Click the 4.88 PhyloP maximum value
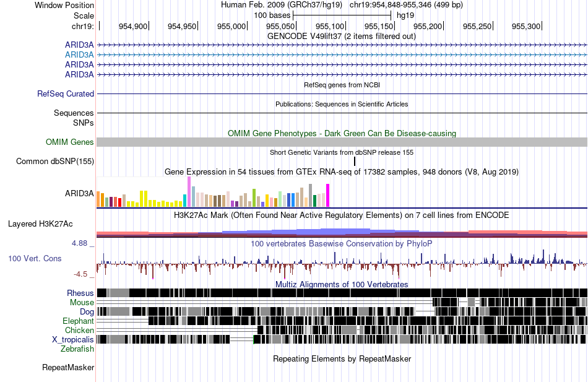Image resolution: width=588 pixels, height=382 pixels. point(79,243)
